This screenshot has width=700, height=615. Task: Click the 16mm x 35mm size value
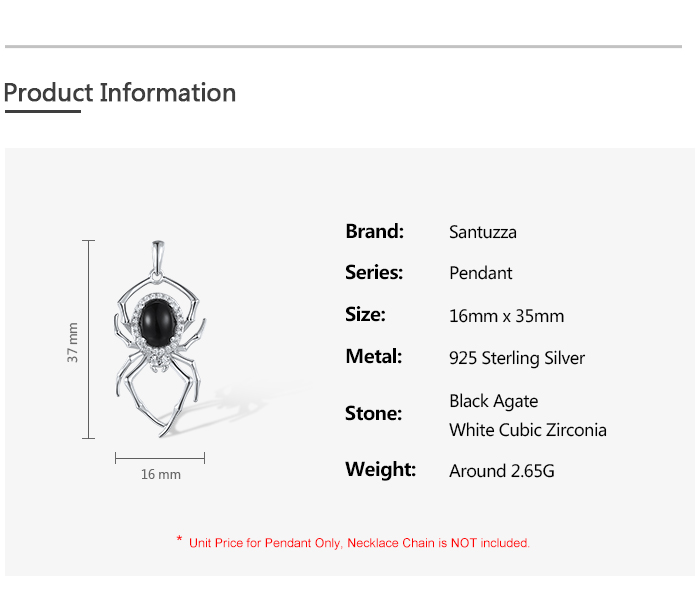tap(506, 316)
